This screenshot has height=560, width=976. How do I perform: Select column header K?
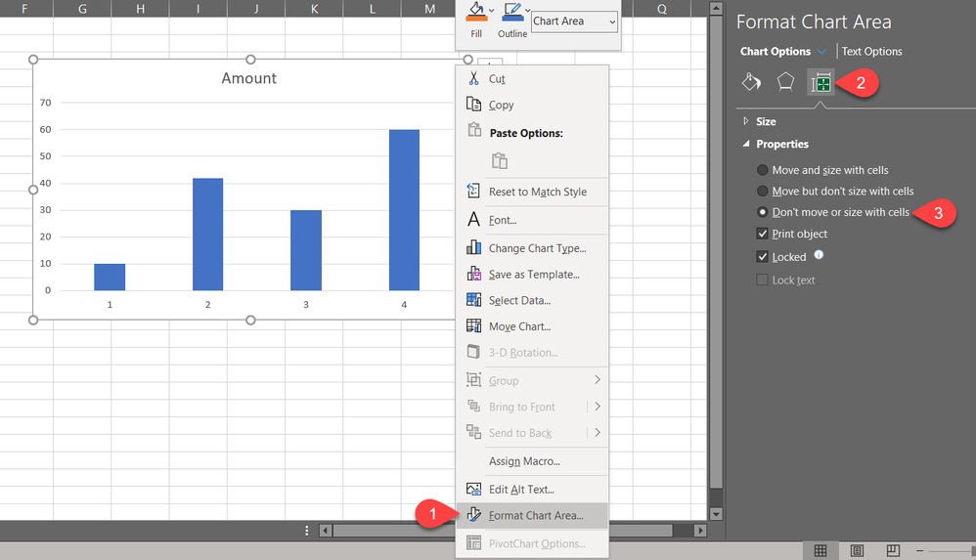(314, 9)
